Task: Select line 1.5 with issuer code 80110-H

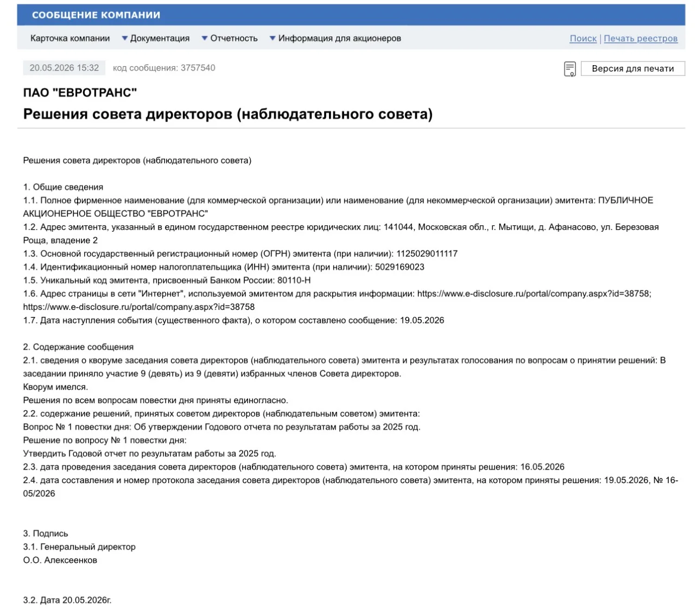Action: click(167, 281)
